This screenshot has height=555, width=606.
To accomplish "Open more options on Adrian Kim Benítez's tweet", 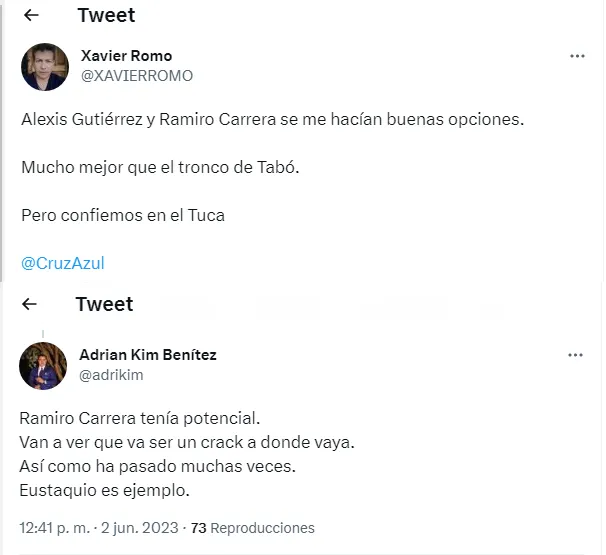I will [575, 355].
